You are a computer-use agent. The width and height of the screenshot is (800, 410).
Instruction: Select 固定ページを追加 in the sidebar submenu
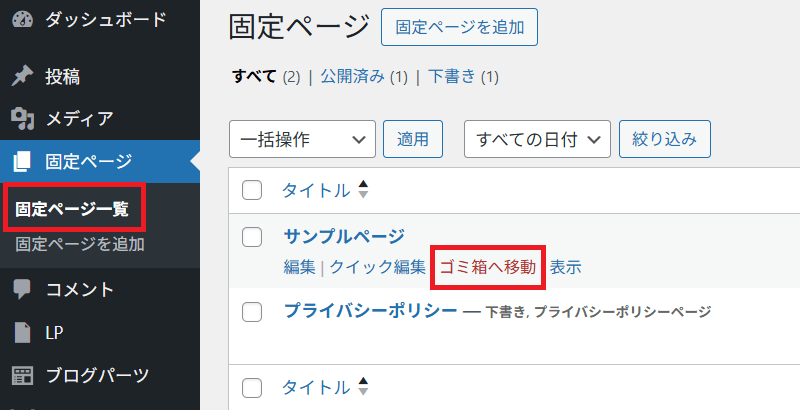(x=80, y=244)
